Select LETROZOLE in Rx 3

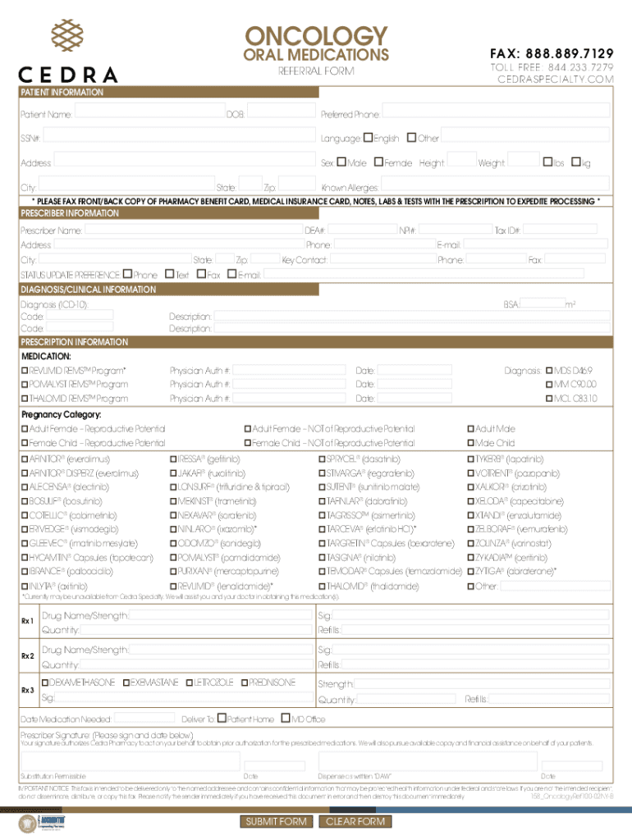click(190, 682)
